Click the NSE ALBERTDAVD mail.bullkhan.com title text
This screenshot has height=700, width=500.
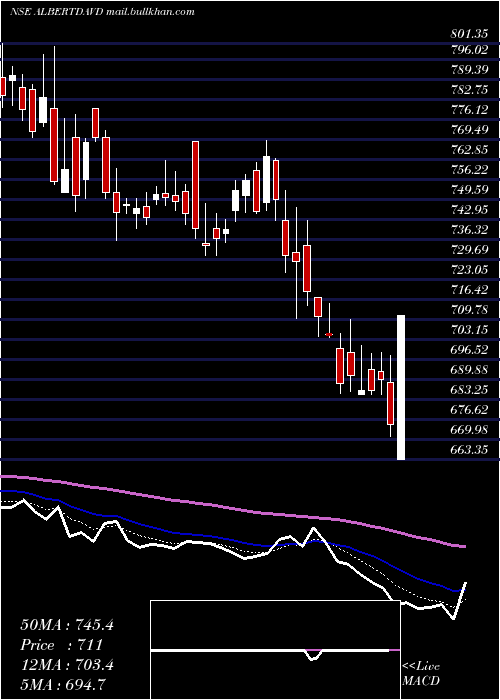click(x=102, y=12)
